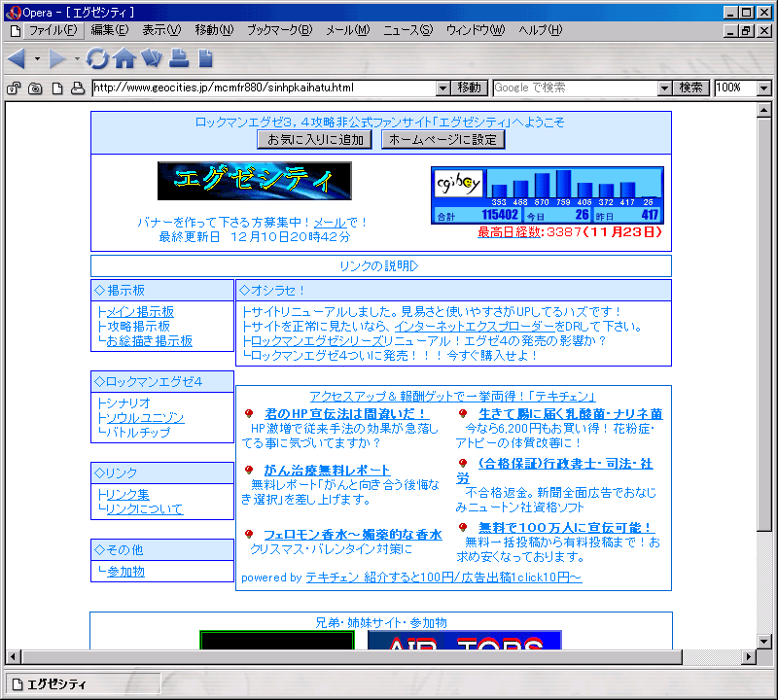This screenshot has width=778, height=700.
Task: Open the メイン掲示板 link
Action: click(x=140, y=312)
